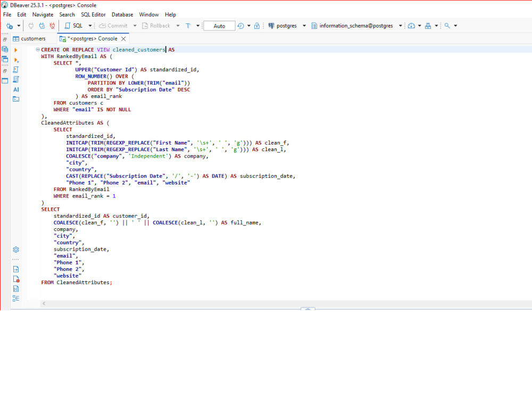Screen dimensions: 532x399
Task: Open the SQL Editor menu
Action: pos(93,14)
